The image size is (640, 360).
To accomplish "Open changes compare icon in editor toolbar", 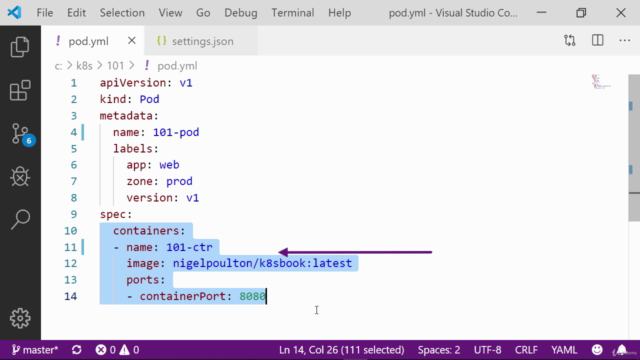I will tap(570, 40).
